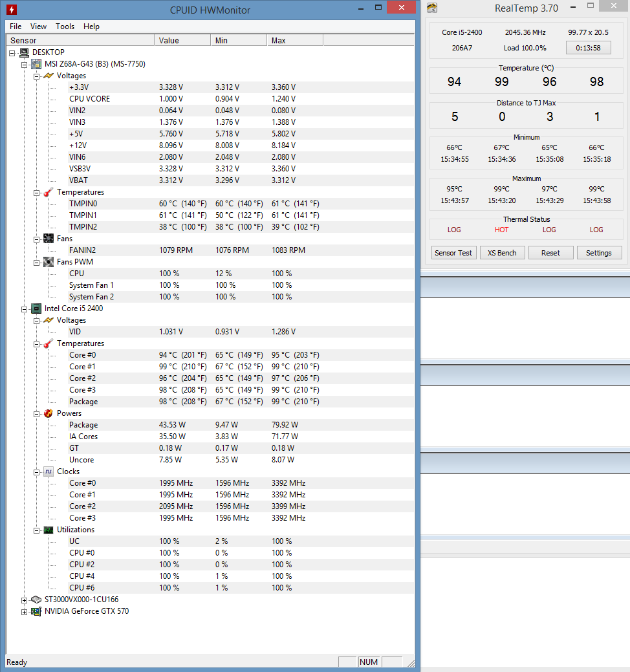
Task: Collapse the DESKTOP tree node
Action: (12, 53)
